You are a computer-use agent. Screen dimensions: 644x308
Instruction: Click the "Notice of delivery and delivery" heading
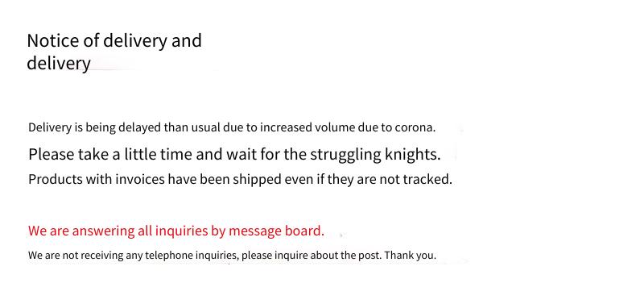pos(114,52)
